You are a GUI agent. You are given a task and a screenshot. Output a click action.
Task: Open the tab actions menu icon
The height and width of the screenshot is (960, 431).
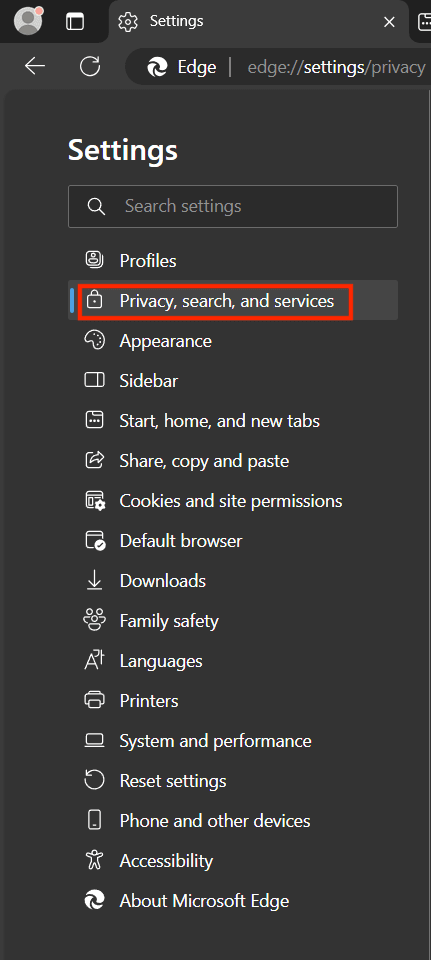(75, 22)
